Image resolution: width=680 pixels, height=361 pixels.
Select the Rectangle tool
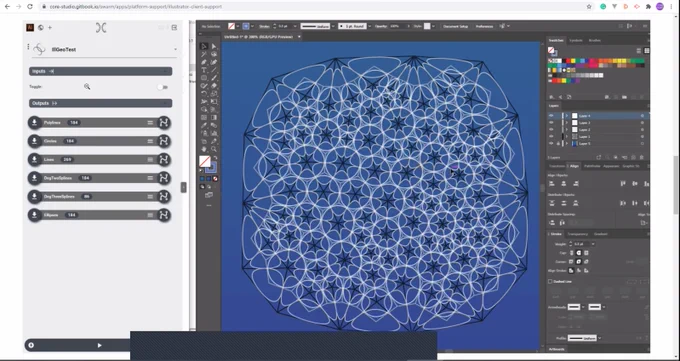[x=204, y=78]
